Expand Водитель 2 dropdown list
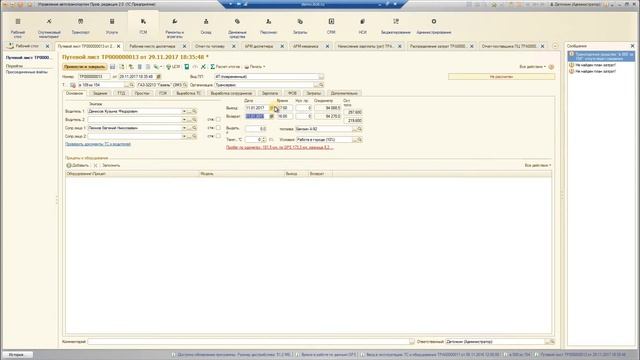 (x=184, y=120)
